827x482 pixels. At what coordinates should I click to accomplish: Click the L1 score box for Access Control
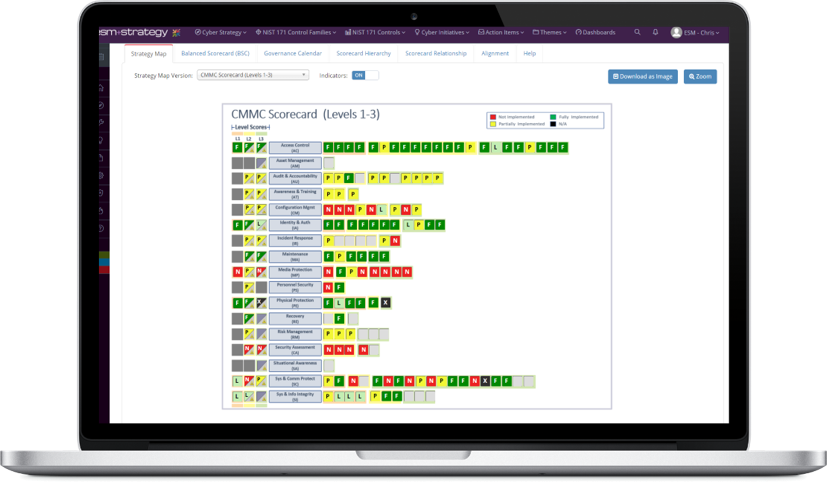[237, 148]
